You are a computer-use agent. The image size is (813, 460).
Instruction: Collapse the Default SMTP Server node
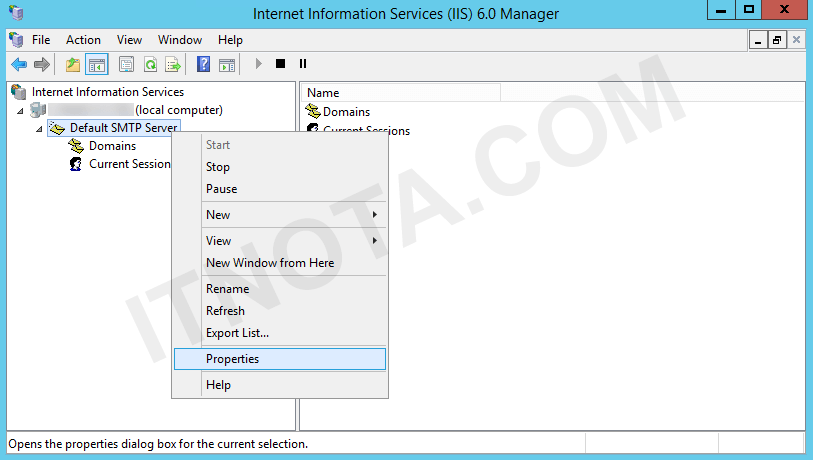click(39, 129)
